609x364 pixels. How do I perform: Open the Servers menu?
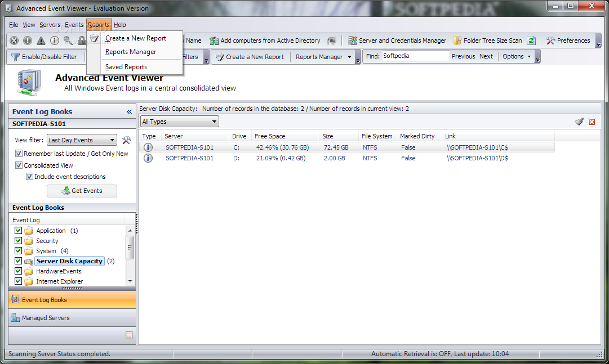50,25
